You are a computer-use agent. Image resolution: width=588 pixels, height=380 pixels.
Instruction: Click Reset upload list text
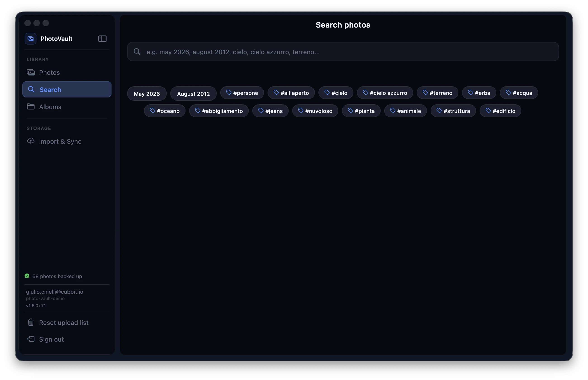pyautogui.click(x=64, y=323)
